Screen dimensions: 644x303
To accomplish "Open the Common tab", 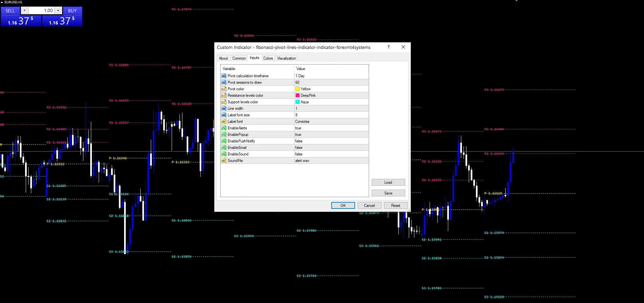I will click(x=239, y=58).
